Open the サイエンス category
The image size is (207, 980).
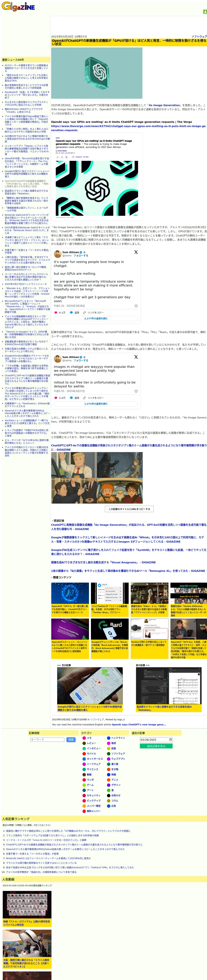click(x=92, y=769)
